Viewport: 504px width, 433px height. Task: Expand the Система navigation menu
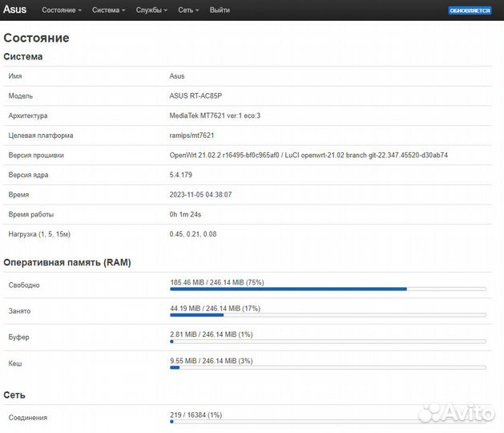[109, 10]
